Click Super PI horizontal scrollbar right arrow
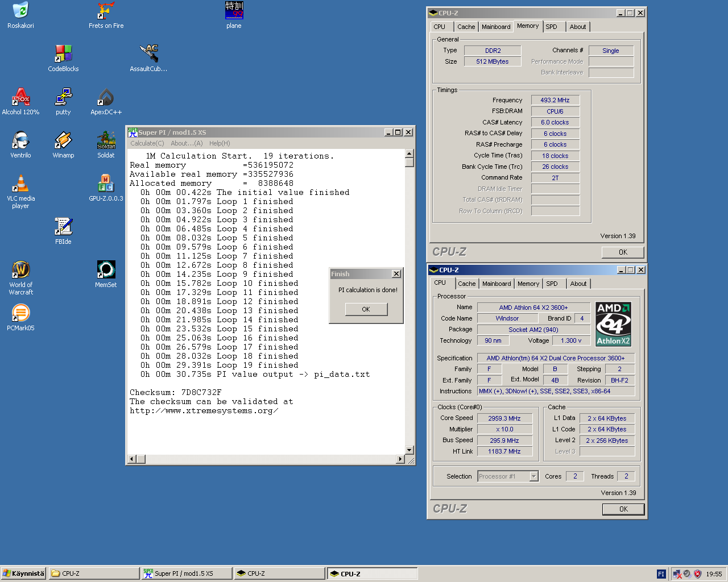The width and height of the screenshot is (728, 582). (400, 459)
